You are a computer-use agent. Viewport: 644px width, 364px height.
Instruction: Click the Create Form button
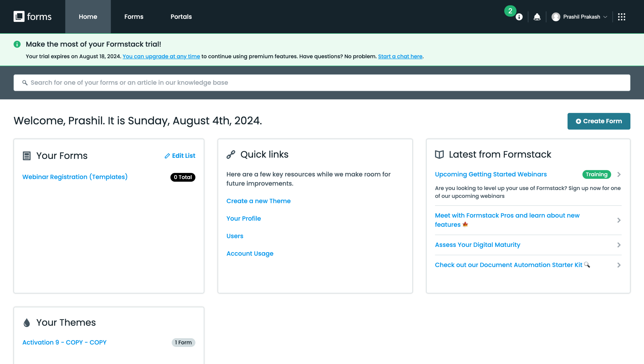click(x=599, y=121)
